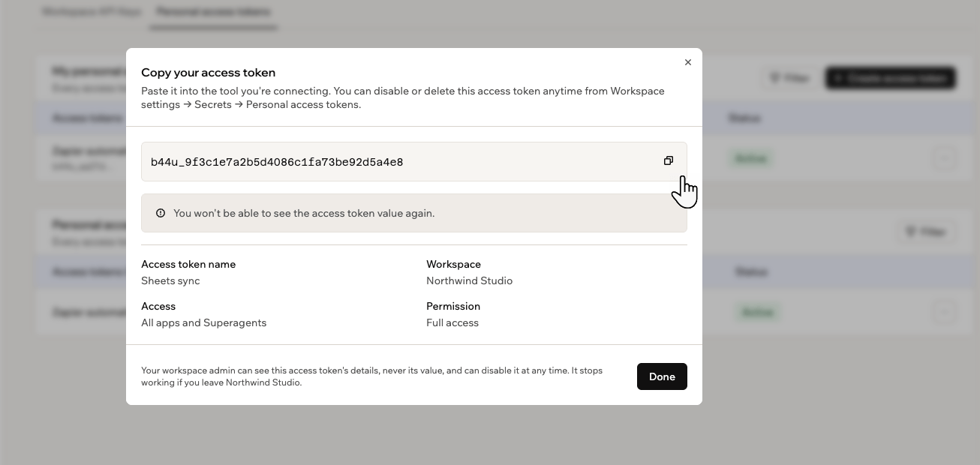Open the Personal access tokens tab behind dialog
This screenshot has width=980, height=465.
(213, 12)
